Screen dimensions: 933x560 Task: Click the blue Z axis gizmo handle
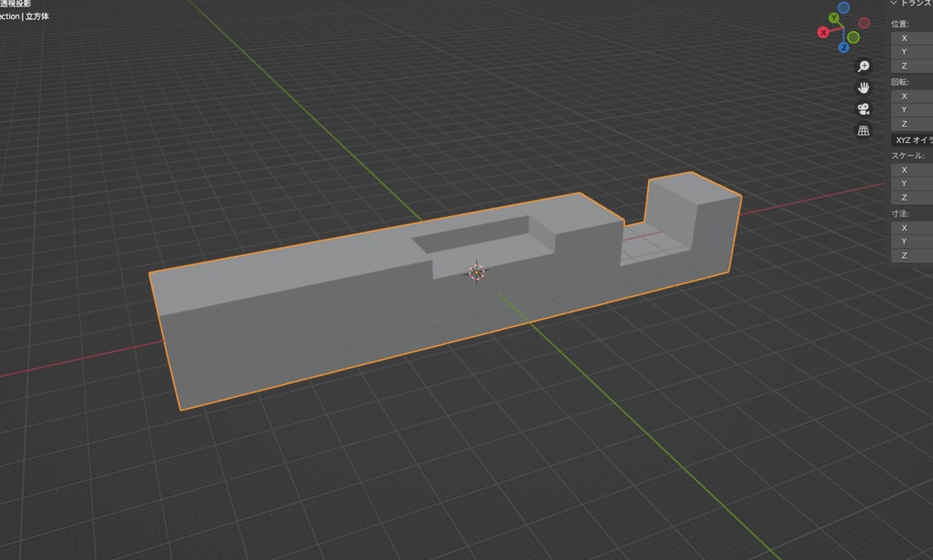click(843, 47)
